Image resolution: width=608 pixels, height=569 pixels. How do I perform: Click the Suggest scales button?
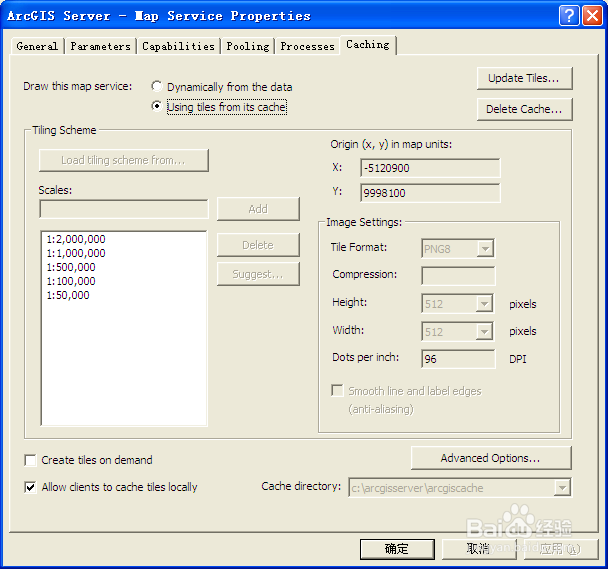[258, 274]
